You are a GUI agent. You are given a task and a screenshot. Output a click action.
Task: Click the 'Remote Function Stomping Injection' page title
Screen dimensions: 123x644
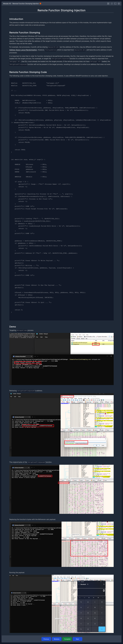click(61, 10)
